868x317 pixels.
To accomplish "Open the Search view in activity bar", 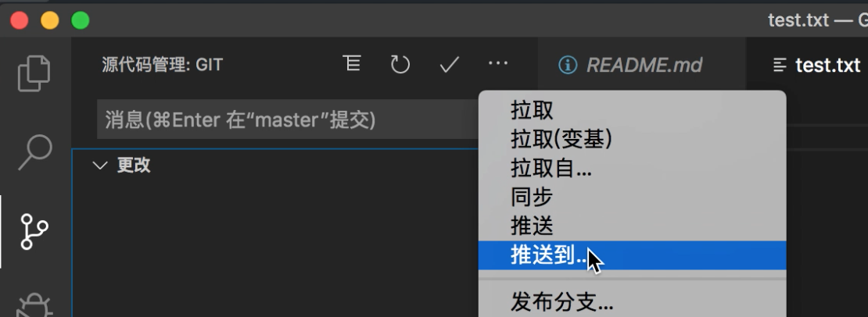I will [x=35, y=152].
